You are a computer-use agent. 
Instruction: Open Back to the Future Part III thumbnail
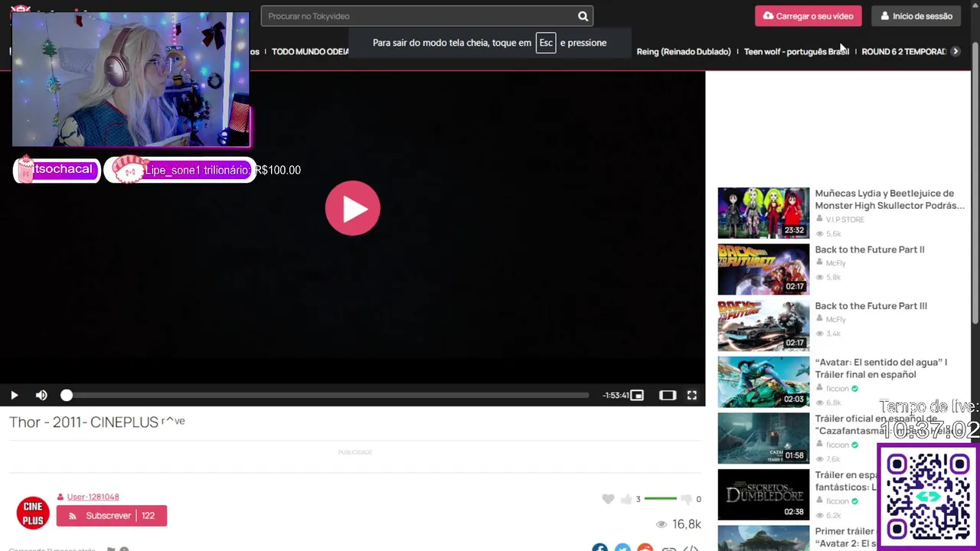[x=763, y=325]
